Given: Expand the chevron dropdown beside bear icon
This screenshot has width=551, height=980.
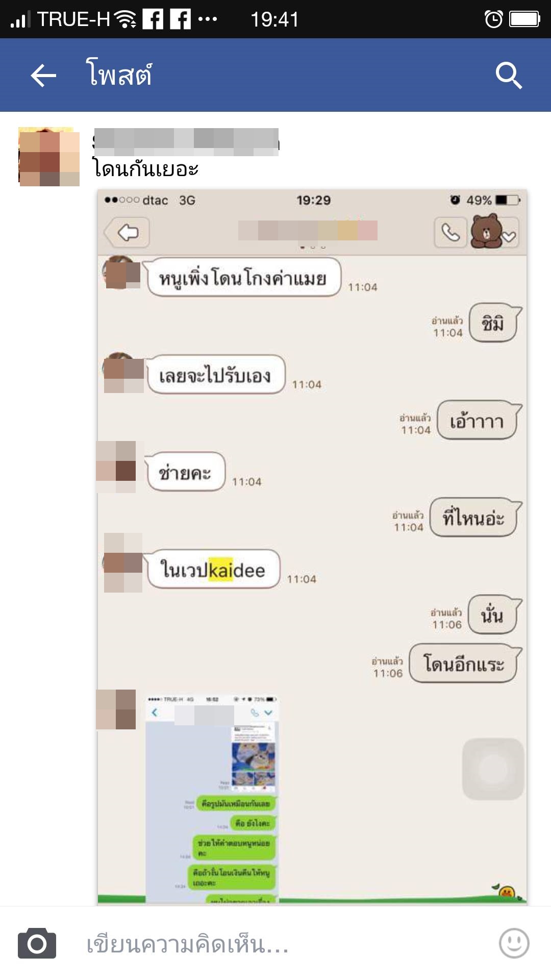Looking at the screenshot, I should 510,236.
